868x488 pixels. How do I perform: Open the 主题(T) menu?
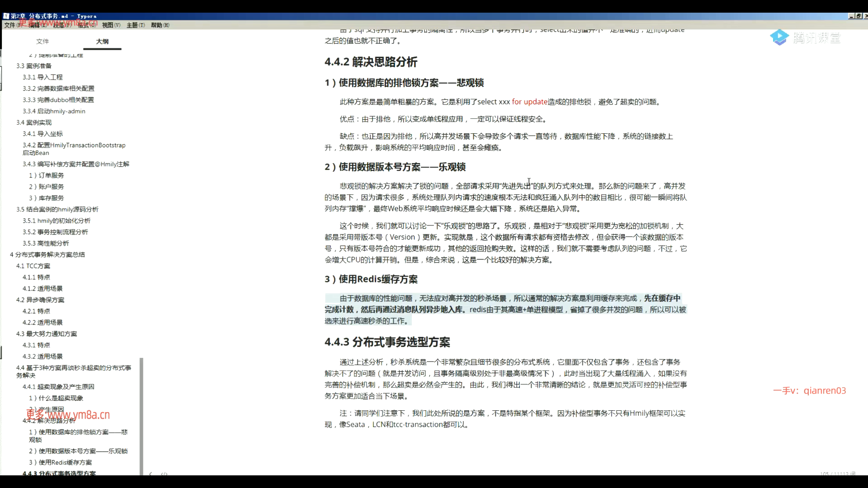pyautogui.click(x=136, y=25)
